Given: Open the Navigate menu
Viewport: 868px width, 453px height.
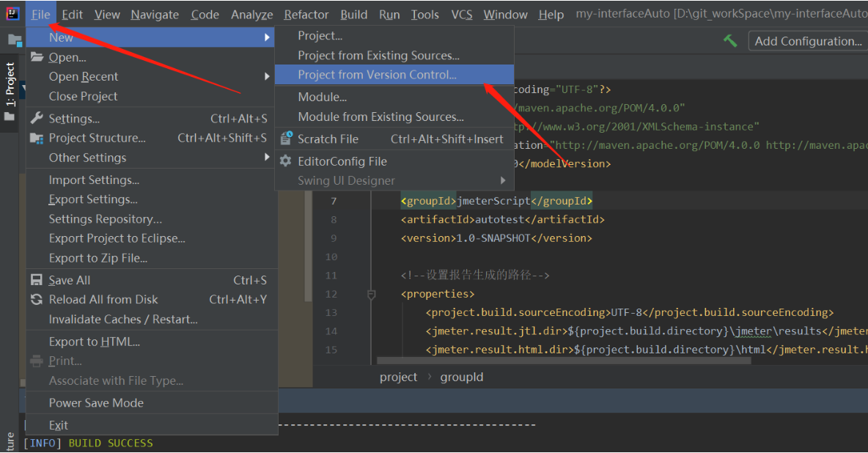Looking at the screenshot, I should 155,15.
